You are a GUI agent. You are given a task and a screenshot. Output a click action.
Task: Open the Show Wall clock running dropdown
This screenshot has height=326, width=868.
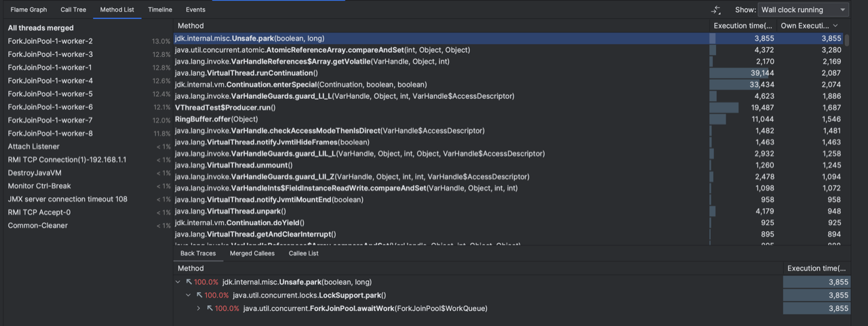tap(803, 10)
